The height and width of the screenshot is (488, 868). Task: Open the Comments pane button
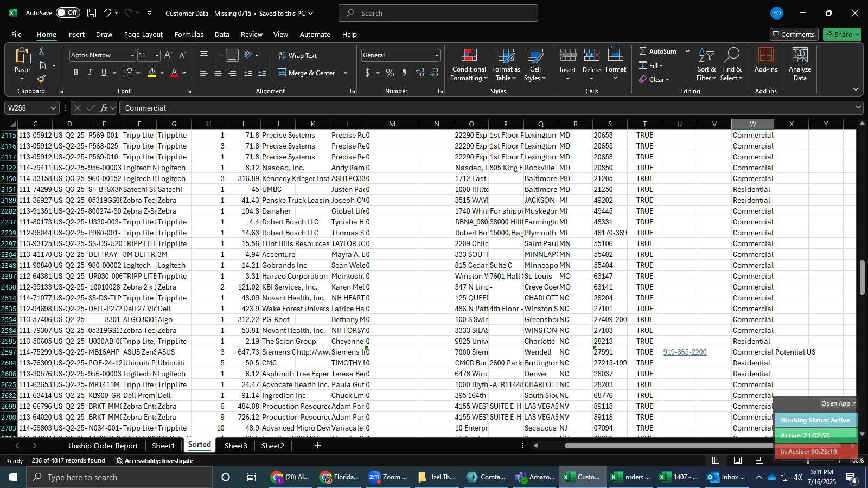(794, 34)
